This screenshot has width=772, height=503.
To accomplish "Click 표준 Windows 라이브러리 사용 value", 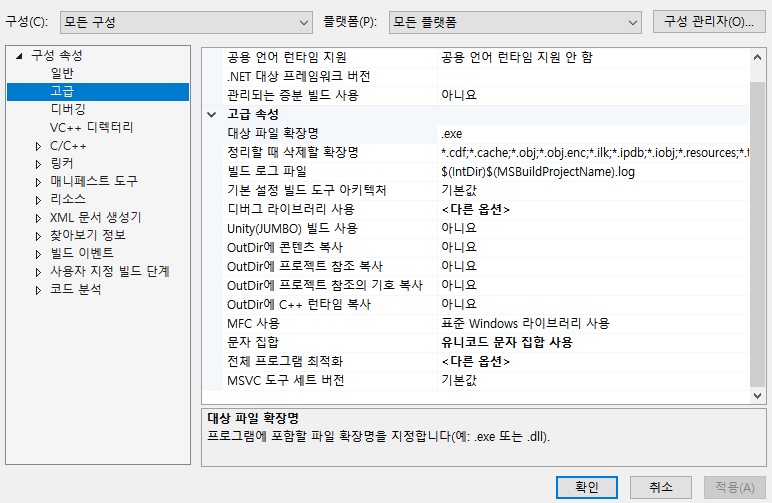I will pyautogui.click(x=593, y=323).
